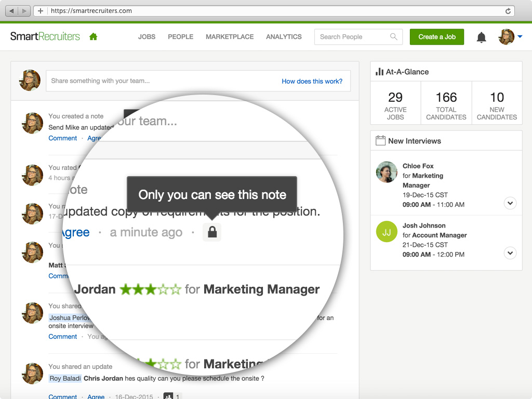Click the SmartRecruiters logo
This screenshot has height=399, width=532.
pyautogui.click(x=45, y=36)
